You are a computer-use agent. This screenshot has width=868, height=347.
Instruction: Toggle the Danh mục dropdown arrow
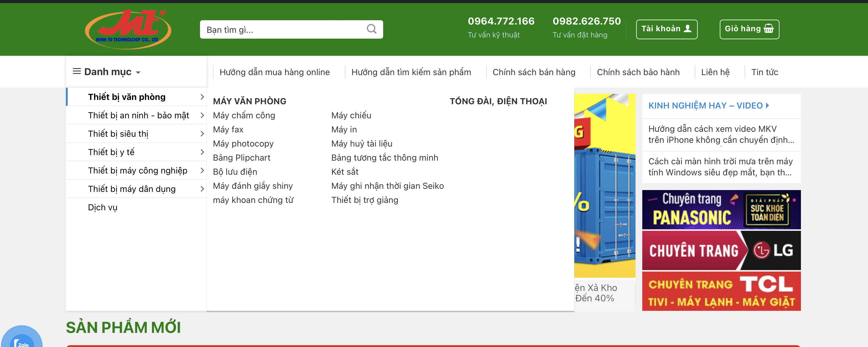pyautogui.click(x=138, y=73)
